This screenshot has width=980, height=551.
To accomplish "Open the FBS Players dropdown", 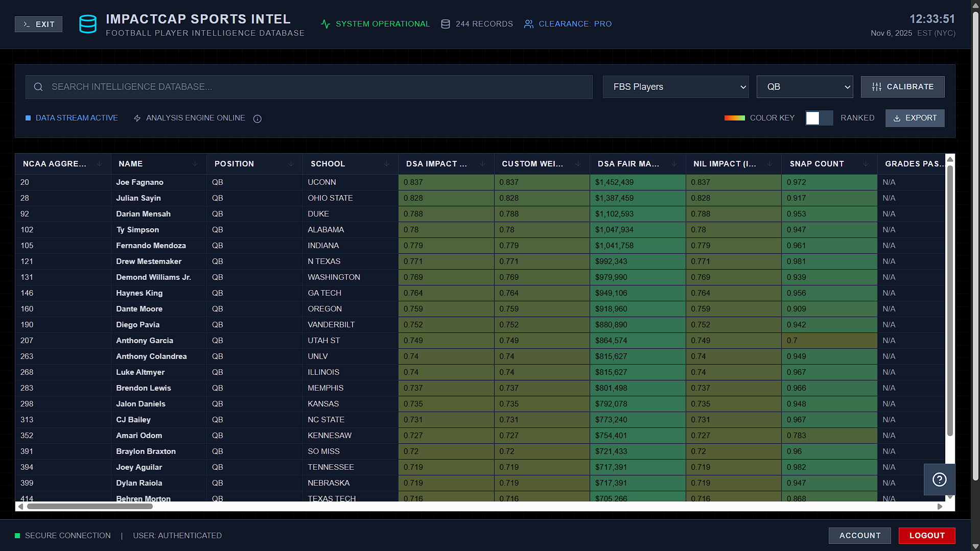I will [x=675, y=87].
